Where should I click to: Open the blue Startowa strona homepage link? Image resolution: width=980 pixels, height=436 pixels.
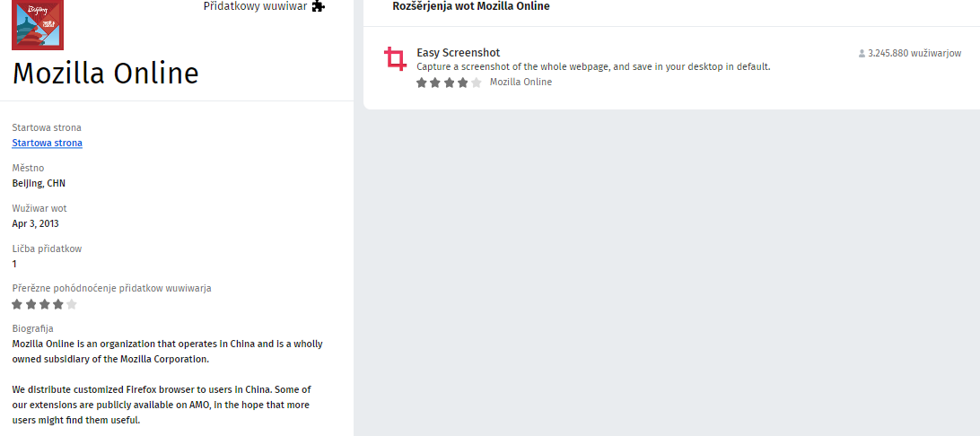pos(47,143)
